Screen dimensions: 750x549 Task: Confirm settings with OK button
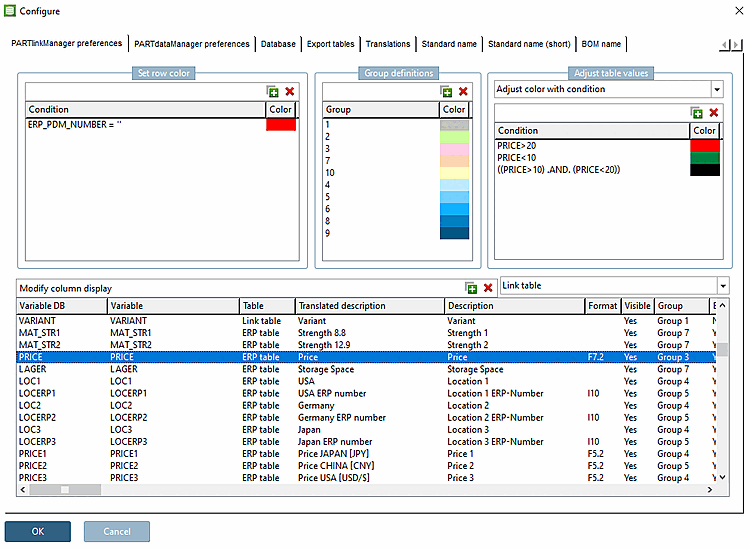(38, 531)
